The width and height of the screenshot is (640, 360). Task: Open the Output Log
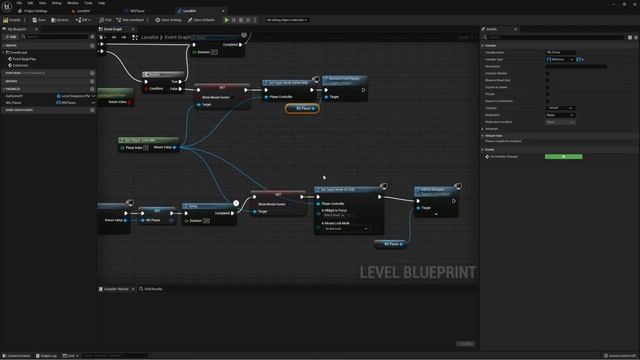(46, 356)
